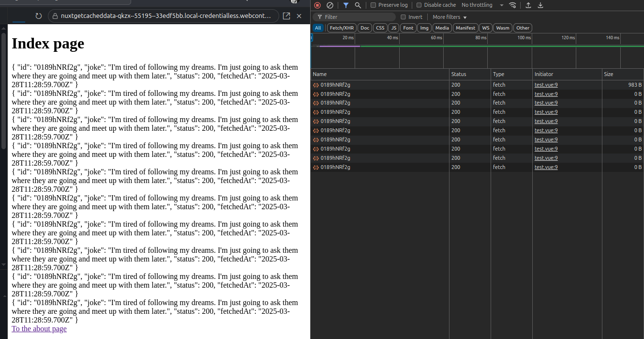Filter requests by Wasm
The image size is (644, 339).
pyautogui.click(x=503, y=28)
